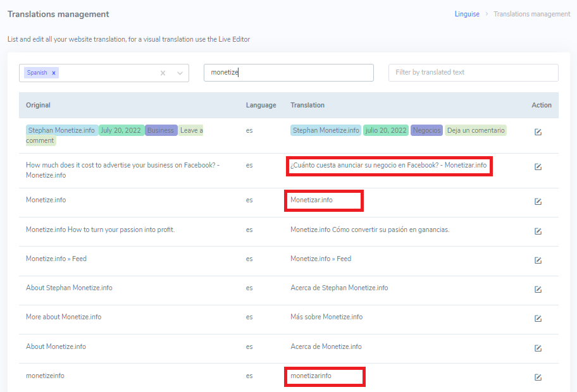Image resolution: width=577 pixels, height=392 pixels.
Task: Click the monetizarinfo translation cell
Action: click(311, 376)
